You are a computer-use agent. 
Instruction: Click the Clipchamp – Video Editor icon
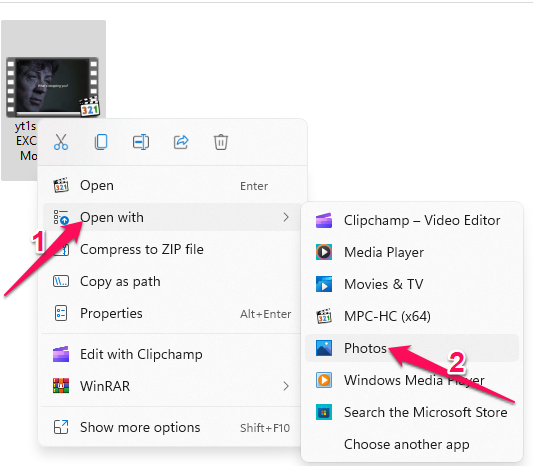[324, 220]
